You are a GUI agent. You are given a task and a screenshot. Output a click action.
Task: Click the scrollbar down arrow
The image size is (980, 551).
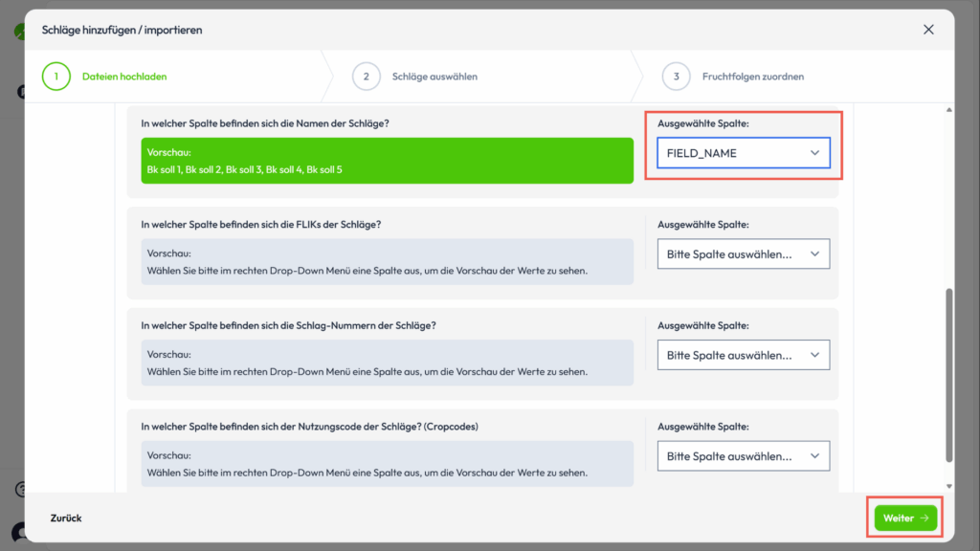click(x=948, y=486)
